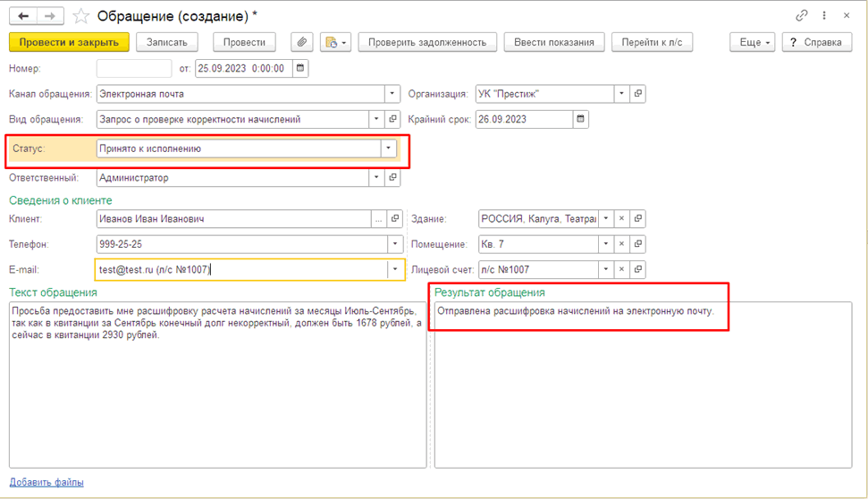Click into the Номер input field
The height and width of the screenshot is (499, 868).
tap(134, 68)
